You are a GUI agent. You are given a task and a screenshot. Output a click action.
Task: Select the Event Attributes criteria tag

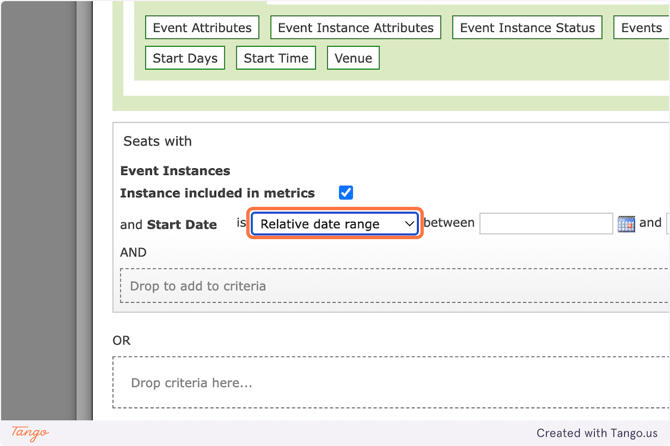pyautogui.click(x=202, y=28)
